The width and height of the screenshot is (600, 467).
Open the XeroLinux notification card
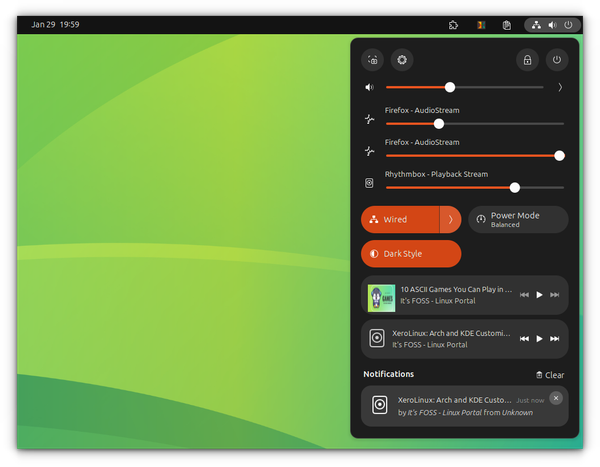click(x=465, y=406)
